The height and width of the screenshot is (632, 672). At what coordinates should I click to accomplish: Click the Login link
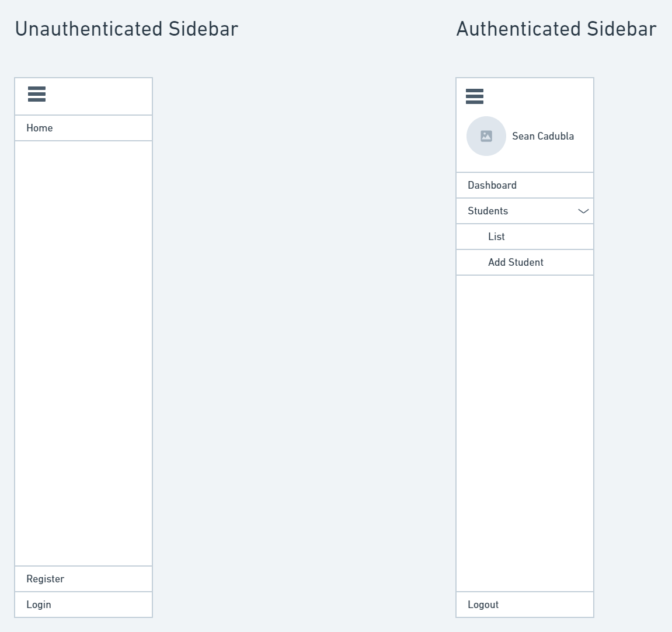click(39, 605)
